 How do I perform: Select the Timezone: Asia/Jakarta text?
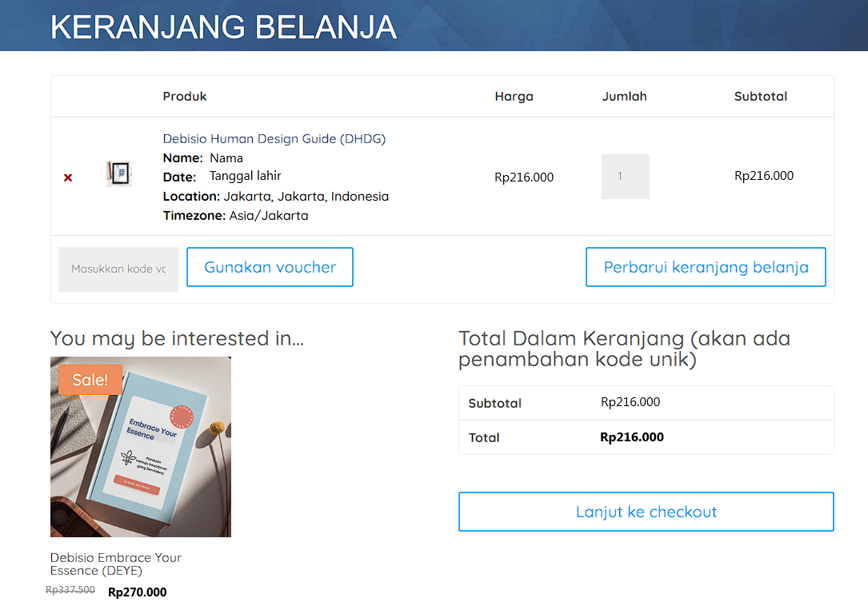point(235,216)
